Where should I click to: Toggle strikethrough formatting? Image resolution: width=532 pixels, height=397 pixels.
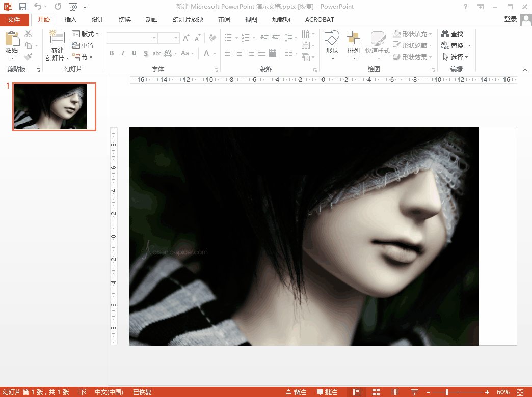tap(157, 53)
